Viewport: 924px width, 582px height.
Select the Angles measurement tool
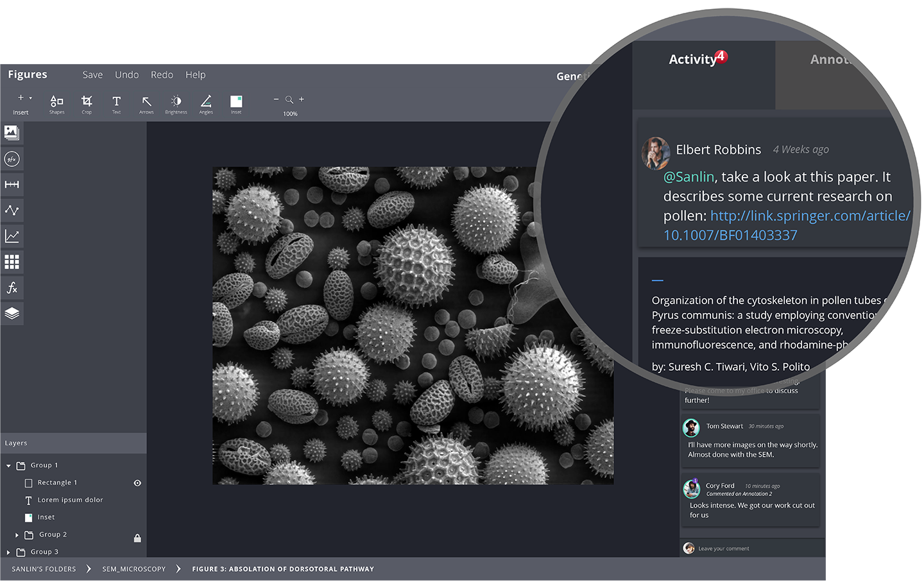(x=206, y=103)
